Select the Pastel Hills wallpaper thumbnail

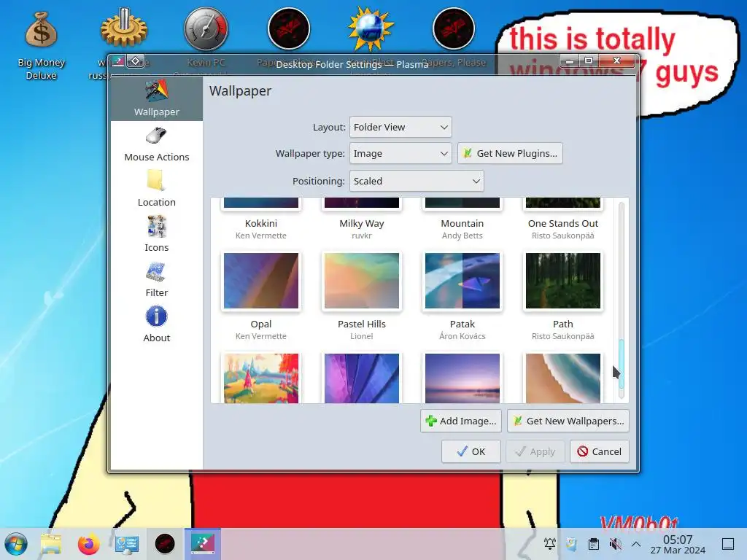coord(362,281)
